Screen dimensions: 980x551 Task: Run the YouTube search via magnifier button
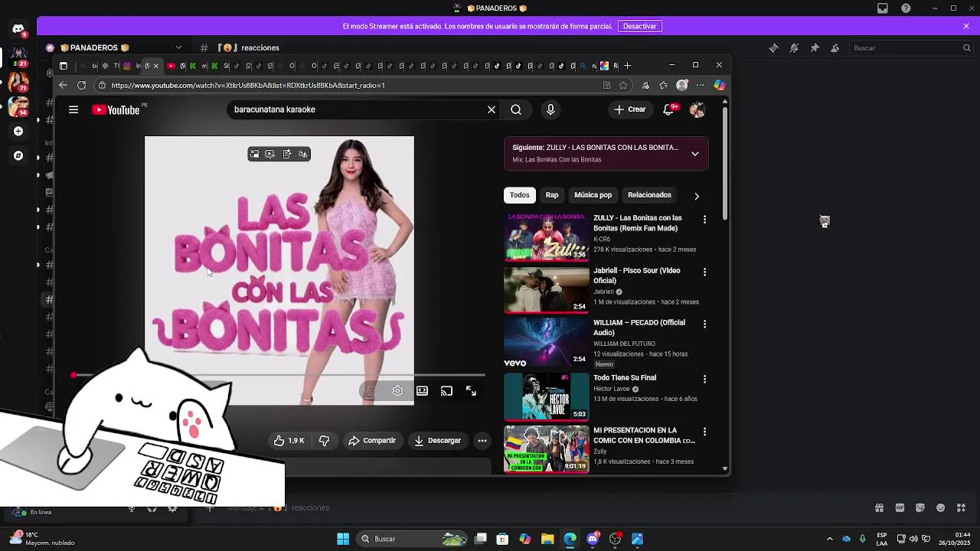(516, 109)
